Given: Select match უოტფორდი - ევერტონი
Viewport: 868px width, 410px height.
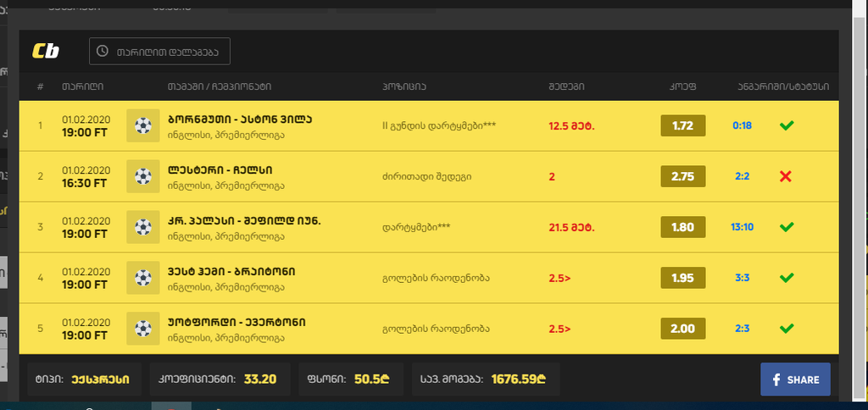Looking at the screenshot, I should pyautogui.click(x=236, y=322).
